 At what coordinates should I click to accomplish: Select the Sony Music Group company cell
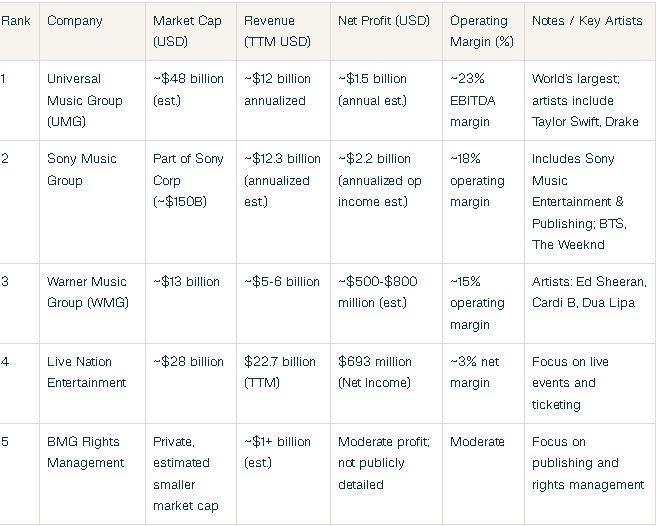81,170
